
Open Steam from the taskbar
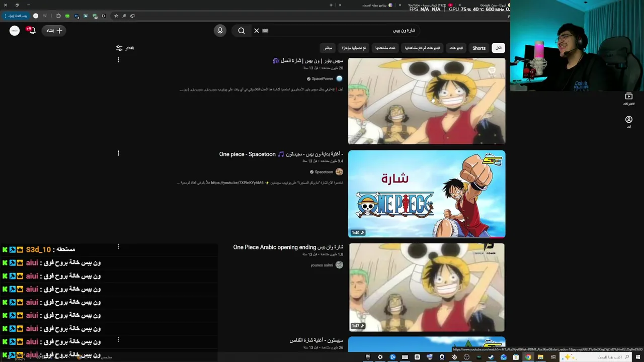click(491, 357)
